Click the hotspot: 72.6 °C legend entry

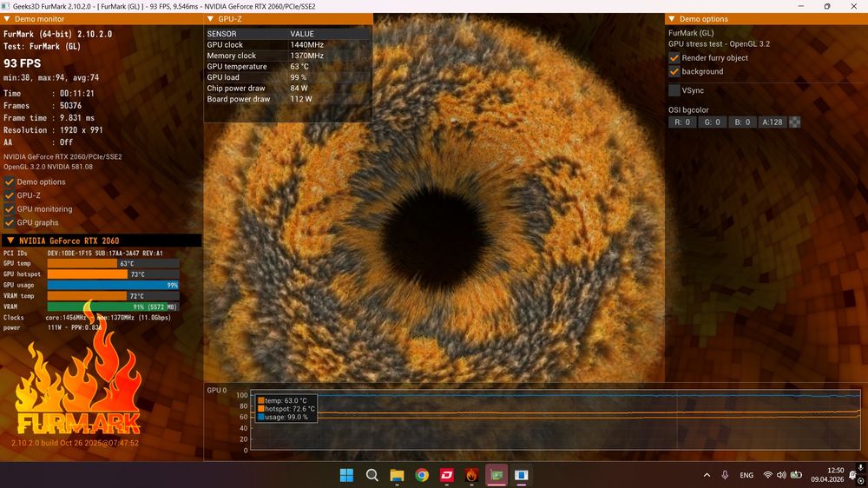click(286, 409)
